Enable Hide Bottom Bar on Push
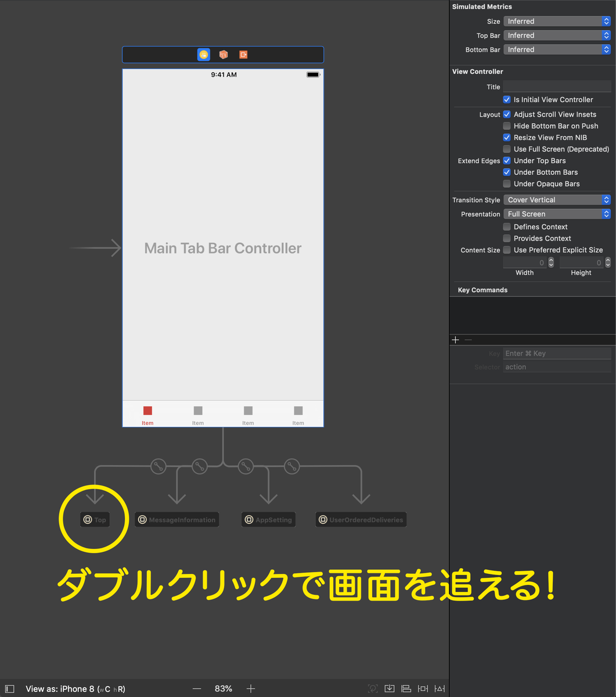Image resolution: width=616 pixels, height=697 pixels. pyautogui.click(x=506, y=125)
